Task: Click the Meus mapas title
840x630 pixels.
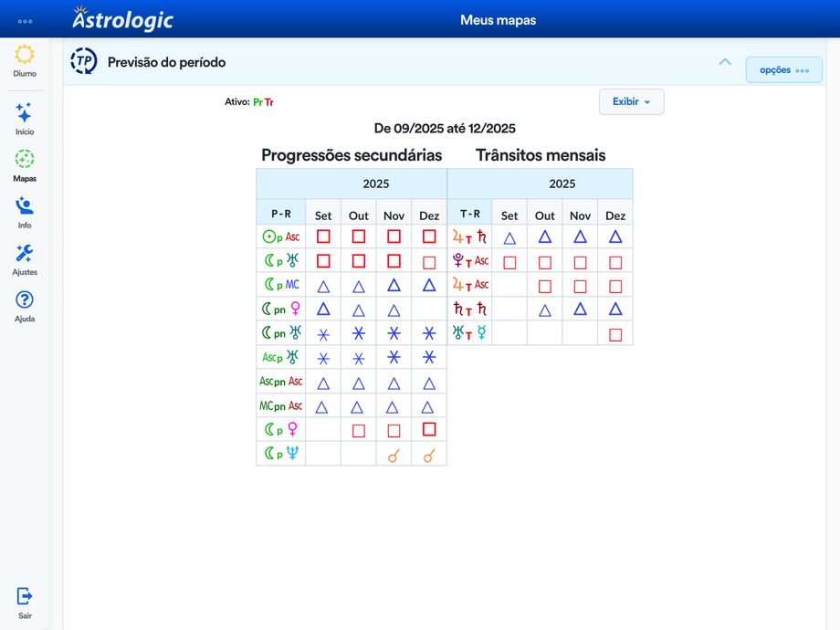Action: click(499, 20)
